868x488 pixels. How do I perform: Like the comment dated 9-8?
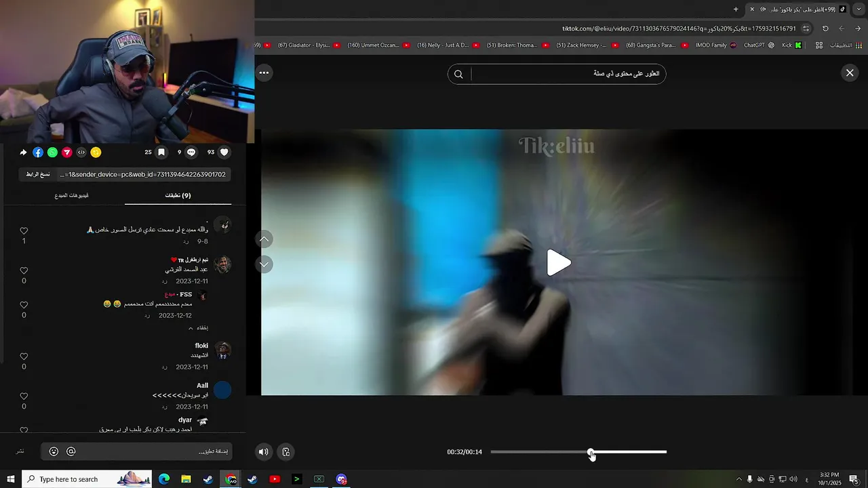tap(24, 231)
